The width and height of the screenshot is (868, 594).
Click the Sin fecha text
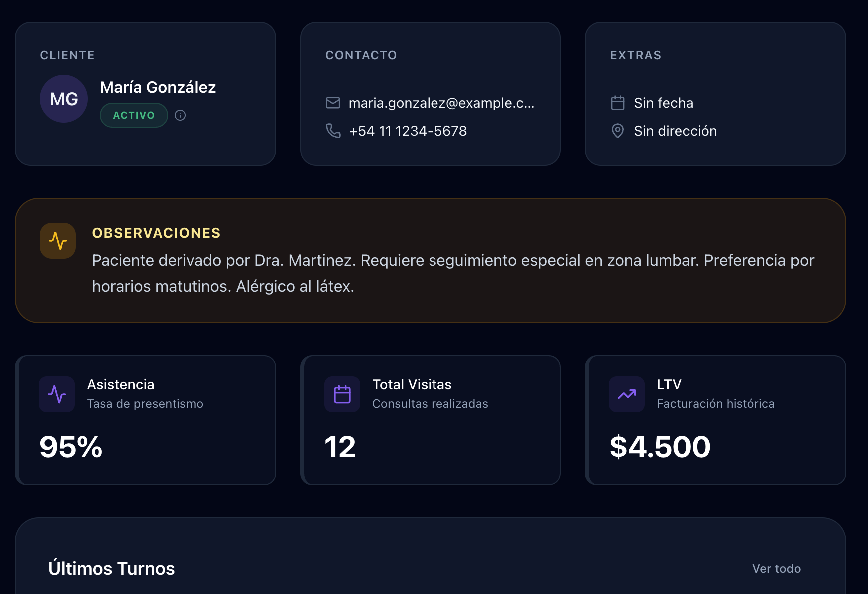663,103
